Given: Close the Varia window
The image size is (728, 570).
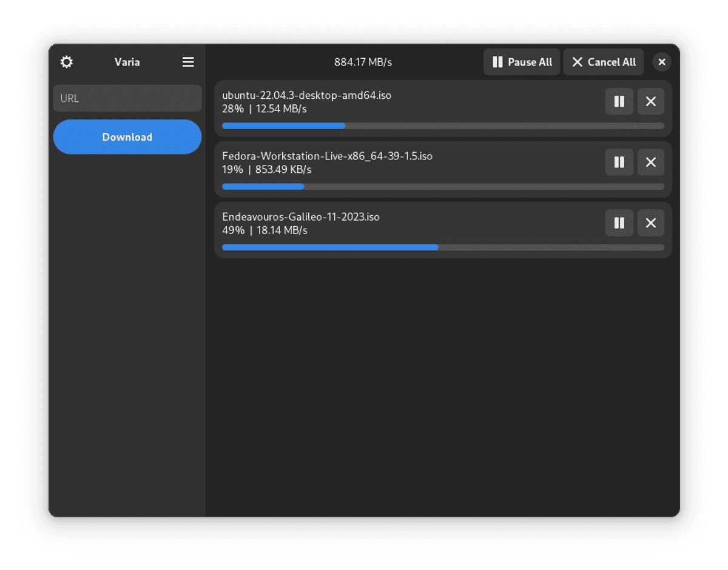Looking at the screenshot, I should pyautogui.click(x=662, y=62).
